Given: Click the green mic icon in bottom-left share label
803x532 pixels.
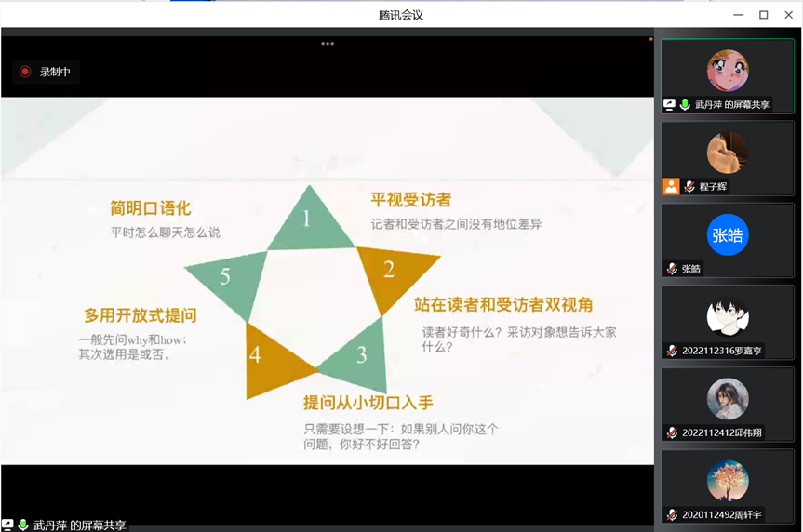Looking at the screenshot, I should pyautogui.click(x=22, y=525).
